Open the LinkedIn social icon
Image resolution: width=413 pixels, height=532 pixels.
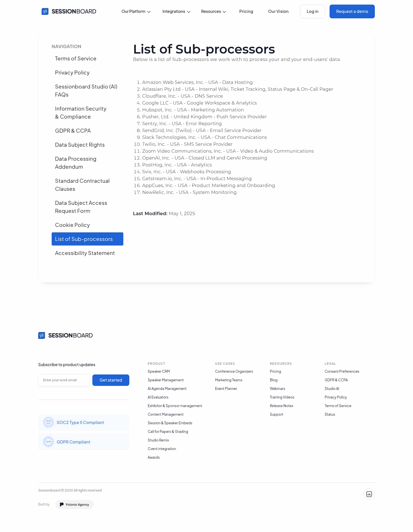point(369,494)
